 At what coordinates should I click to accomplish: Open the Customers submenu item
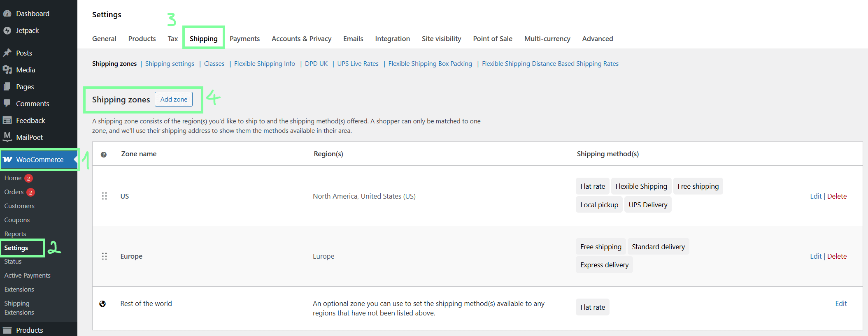click(x=19, y=206)
